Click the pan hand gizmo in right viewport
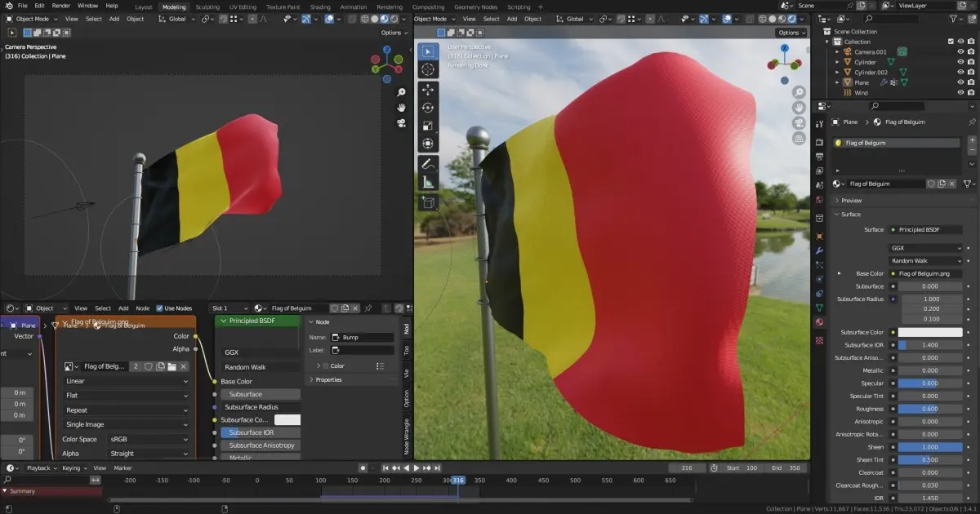 coord(799,107)
